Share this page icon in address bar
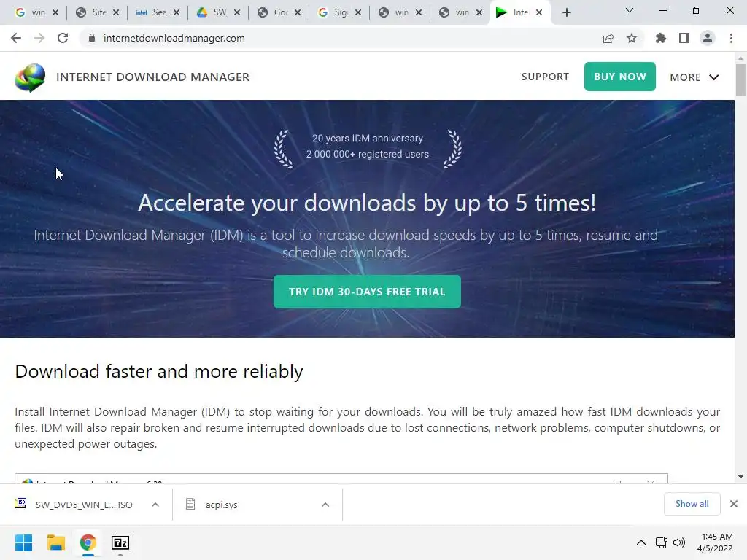This screenshot has width=747, height=560. pyautogui.click(x=608, y=39)
